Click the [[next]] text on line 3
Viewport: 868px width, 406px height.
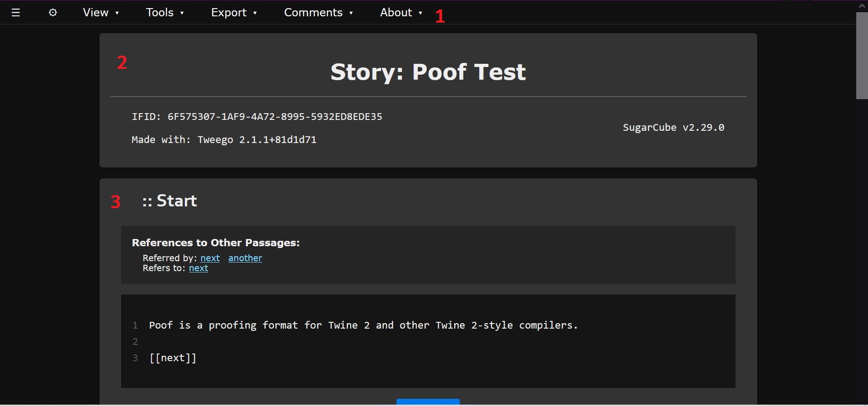coord(173,358)
